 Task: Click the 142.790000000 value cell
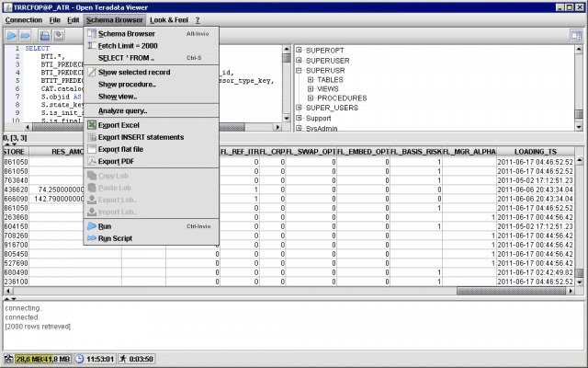pyautogui.click(x=59, y=199)
